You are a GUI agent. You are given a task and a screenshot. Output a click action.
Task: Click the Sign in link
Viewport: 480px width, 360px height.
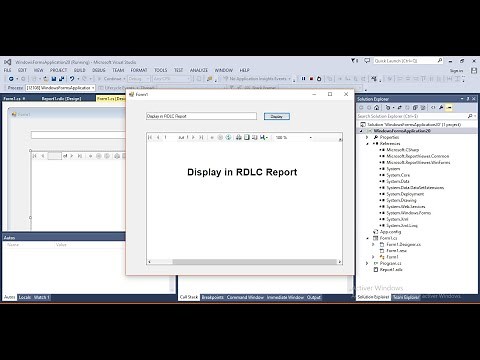point(456,70)
